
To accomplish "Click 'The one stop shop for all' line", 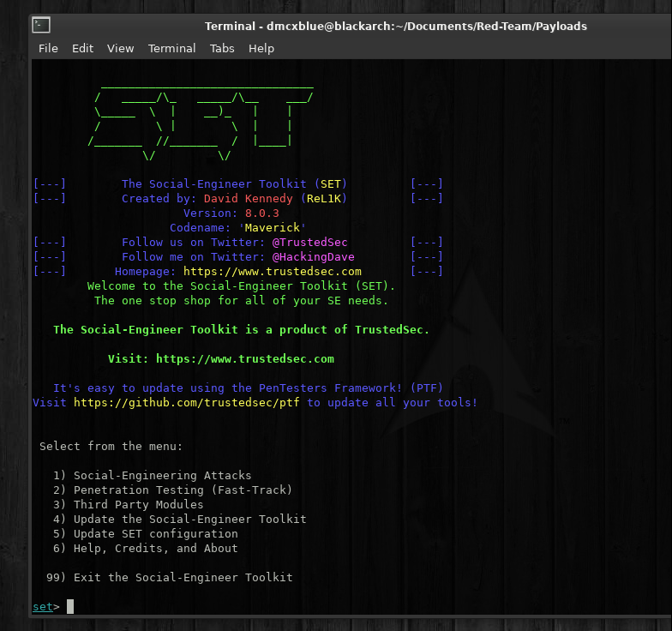I will pyautogui.click(x=241, y=300).
